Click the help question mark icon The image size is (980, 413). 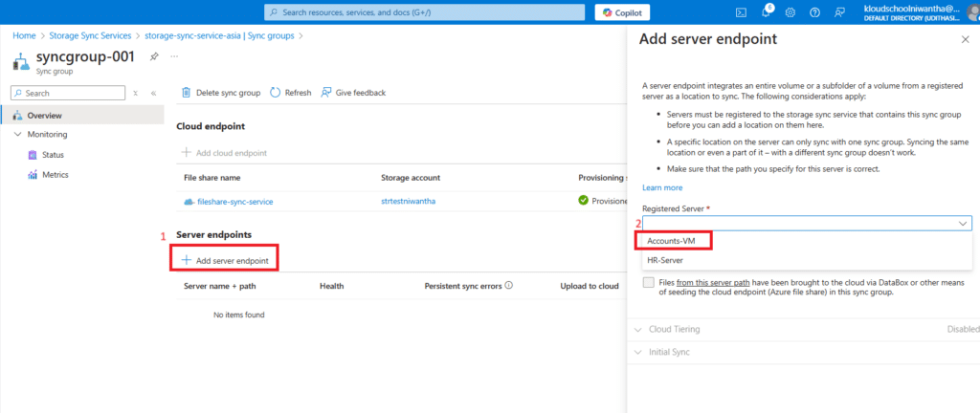coord(814,12)
